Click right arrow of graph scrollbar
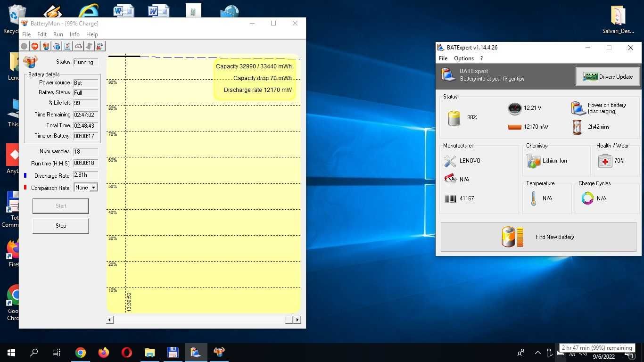This screenshot has height=362, width=644. (x=297, y=320)
